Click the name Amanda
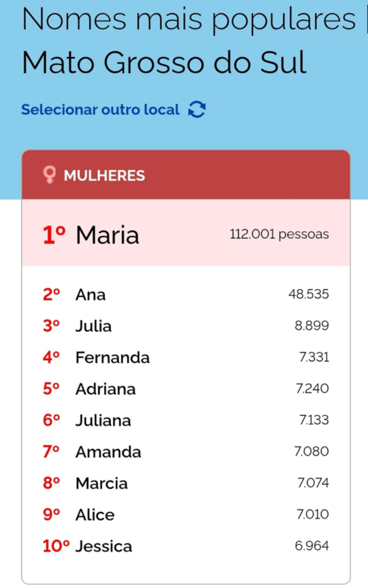The height and width of the screenshot is (588, 368). (x=108, y=452)
